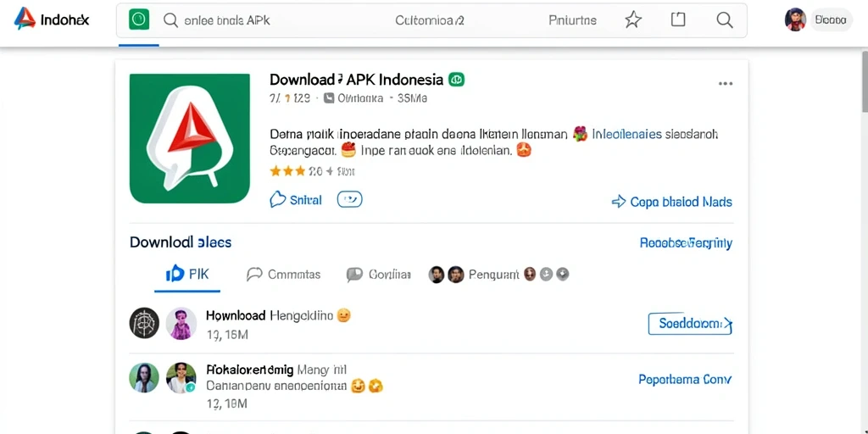Screen dimensions: 868x434
Task: Switch to the 'Gonfiias' tab
Action: click(x=379, y=275)
